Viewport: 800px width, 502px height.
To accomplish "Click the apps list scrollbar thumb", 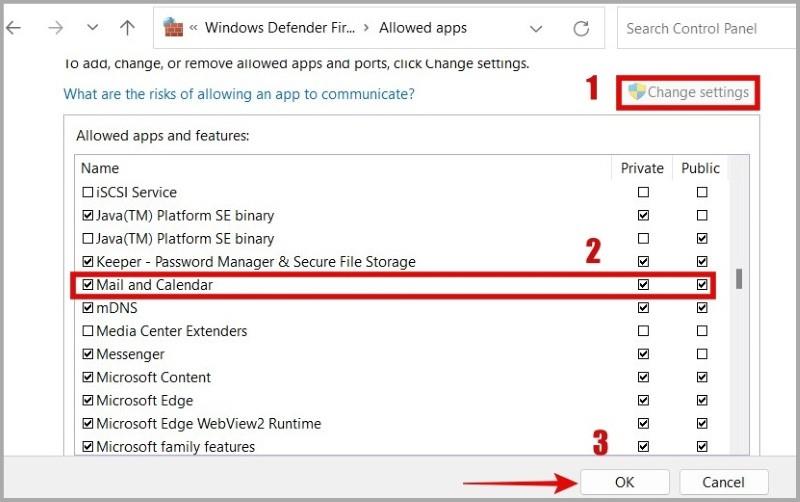I will (x=739, y=279).
